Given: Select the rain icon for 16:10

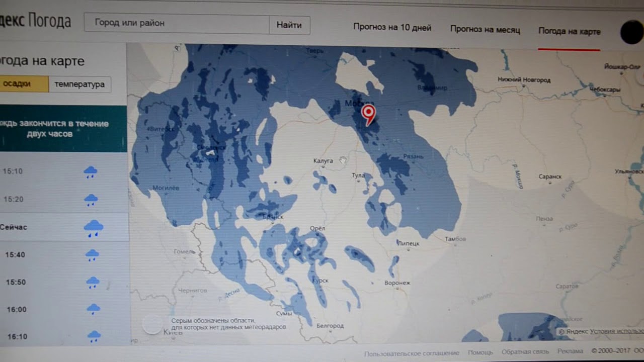Looking at the screenshot, I should pos(94,336).
